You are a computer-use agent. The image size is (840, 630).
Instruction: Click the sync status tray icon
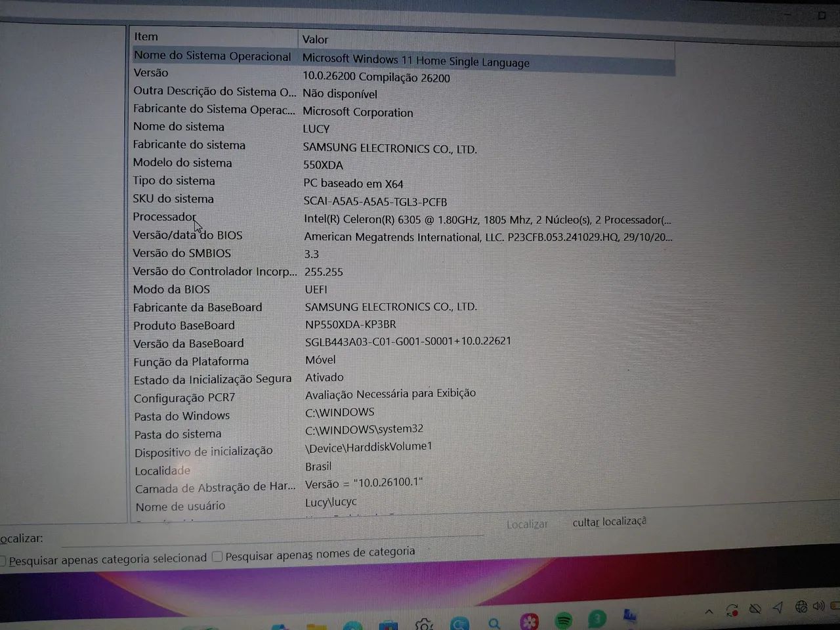click(x=732, y=610)
